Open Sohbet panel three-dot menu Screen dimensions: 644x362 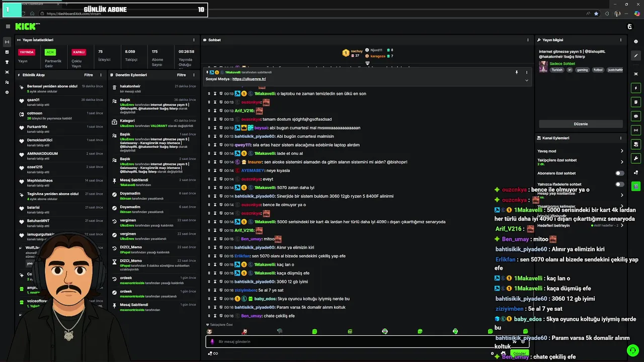click(x=528, y=40)
